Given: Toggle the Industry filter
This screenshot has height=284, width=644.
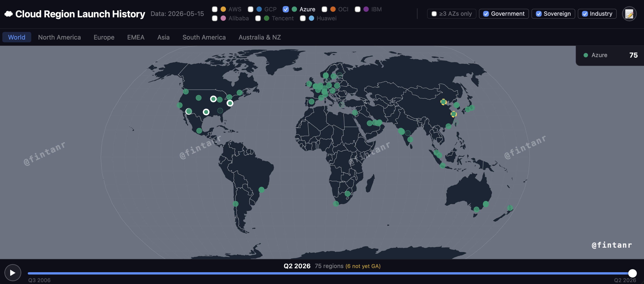Looking at the screenshot, I should (x=597, y=14).
